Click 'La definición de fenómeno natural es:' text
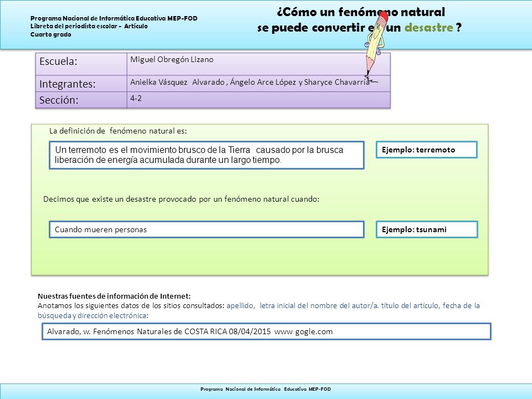Viewport: 532px width, 399px height. pyautogui.click(x=118, y=131)
